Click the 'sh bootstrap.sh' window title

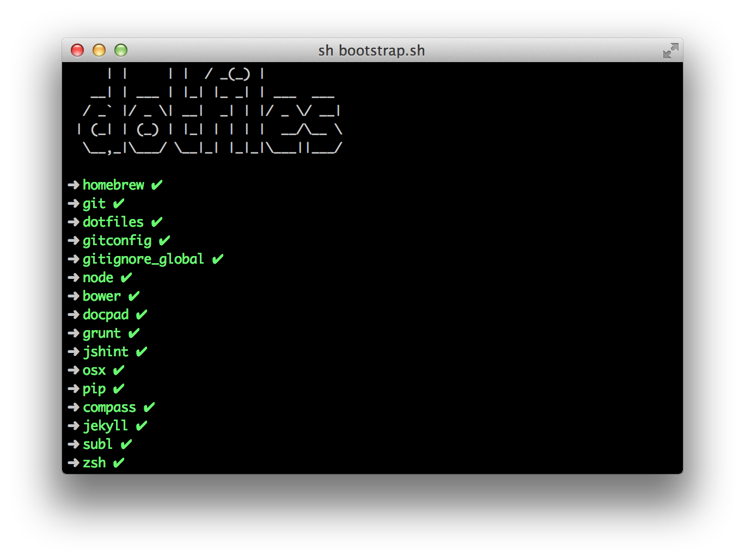pyautogui.click(x=371, y=51)
